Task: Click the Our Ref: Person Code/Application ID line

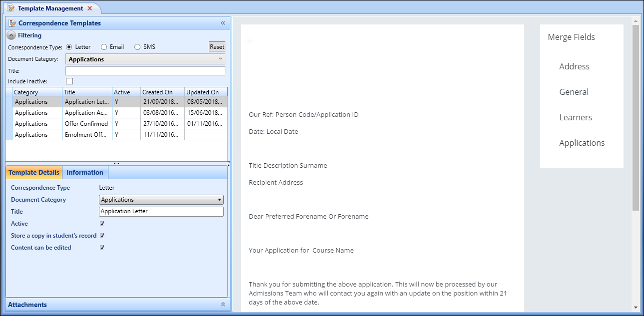Action: [x=304, y=115]
